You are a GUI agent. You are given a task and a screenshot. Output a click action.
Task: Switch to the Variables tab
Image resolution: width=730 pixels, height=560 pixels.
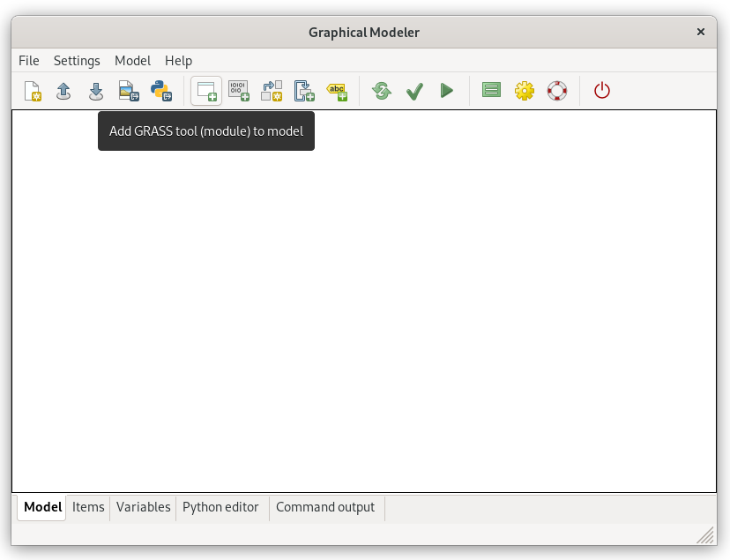[x=144, y=507]
